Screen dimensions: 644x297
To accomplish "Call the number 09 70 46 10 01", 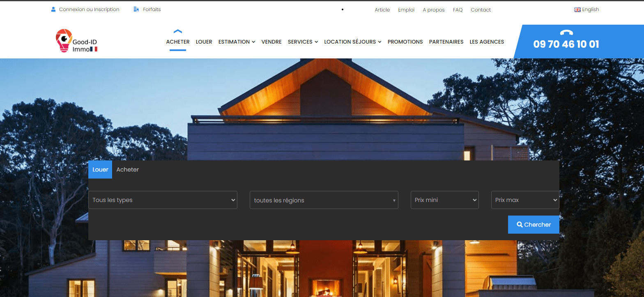I will (x=566, y=44).
